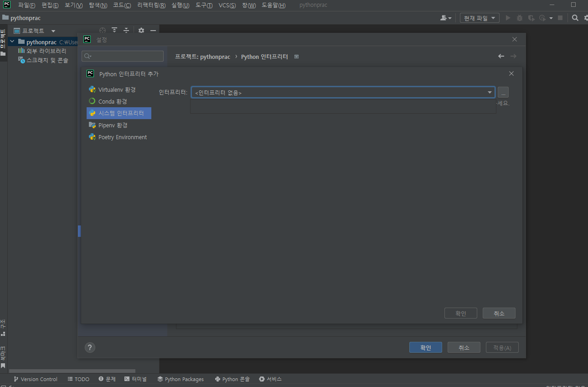
Task: Open the TODO tool window
Action: pos(78,379)
